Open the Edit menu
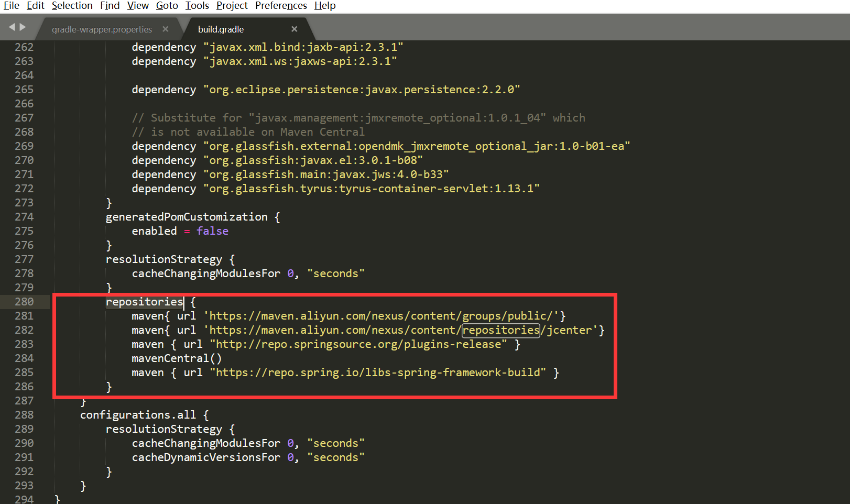The height and width of the screenshot is (504, 850). (x=35, y=6)
